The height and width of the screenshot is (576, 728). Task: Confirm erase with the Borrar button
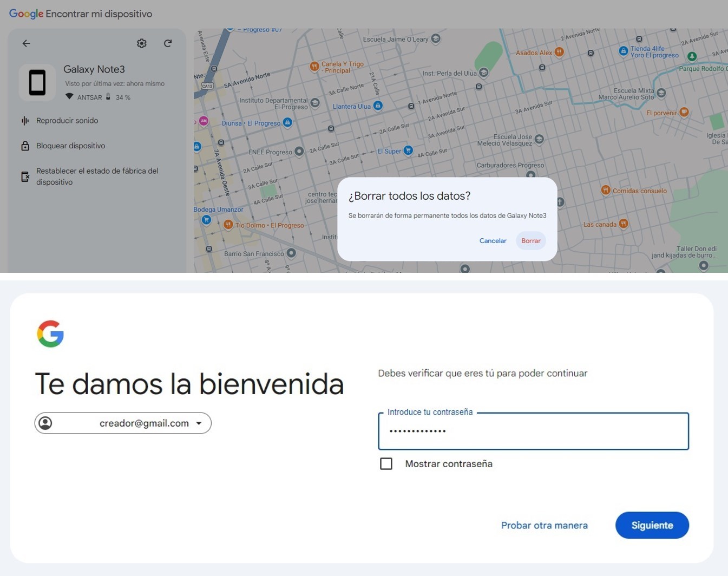(x=531, y=241)
